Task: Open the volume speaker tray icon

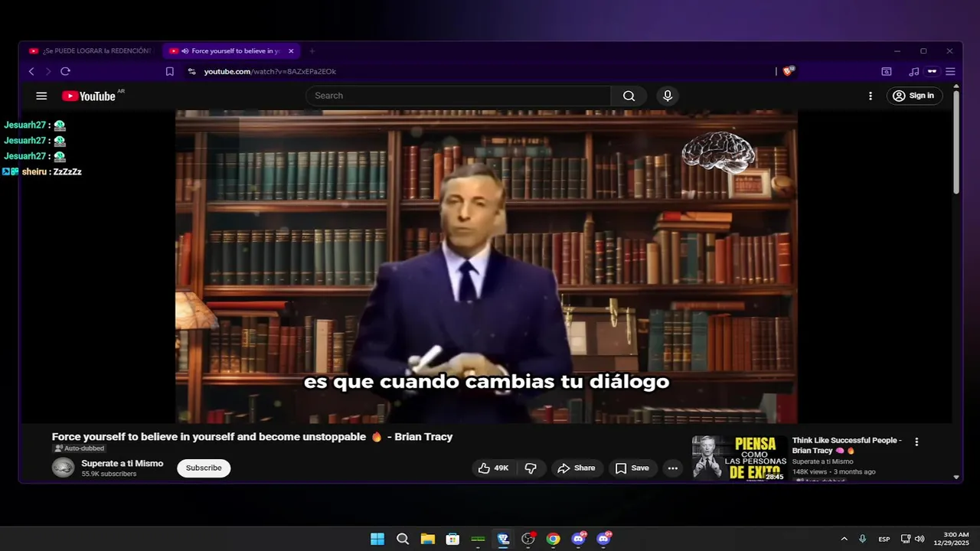Action: point(920,539)
